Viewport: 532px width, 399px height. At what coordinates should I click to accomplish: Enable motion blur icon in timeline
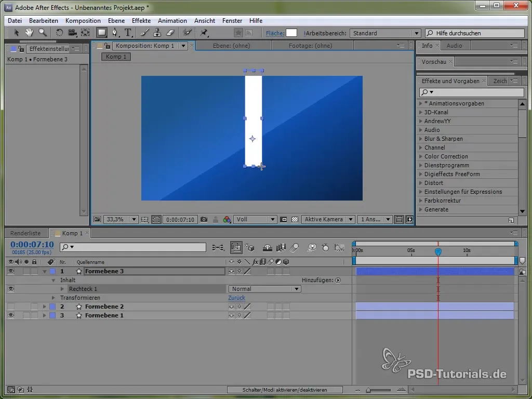click(x=295, y=248)
